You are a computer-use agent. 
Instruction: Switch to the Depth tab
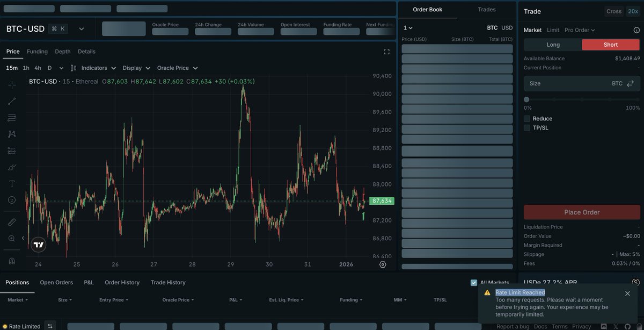pos(63,52)
